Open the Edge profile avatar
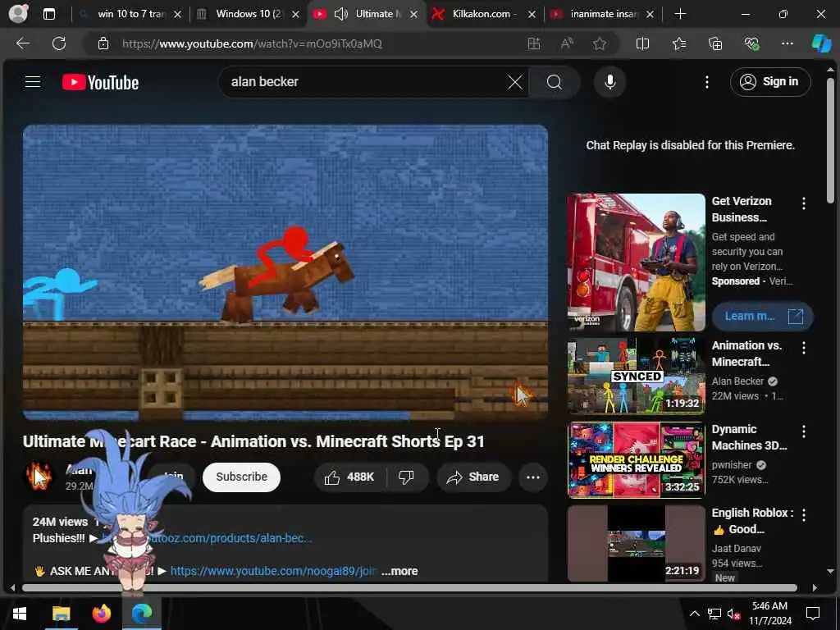Viewport: 840px width, 630px height. pyautogui.click(x=18, y=14)
